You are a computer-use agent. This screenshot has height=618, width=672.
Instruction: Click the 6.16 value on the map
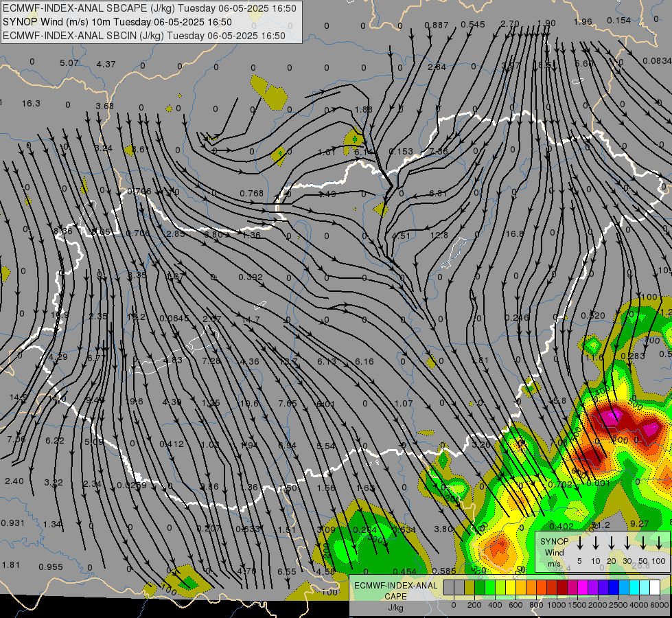pyautogui.click(x=364, y=362)
